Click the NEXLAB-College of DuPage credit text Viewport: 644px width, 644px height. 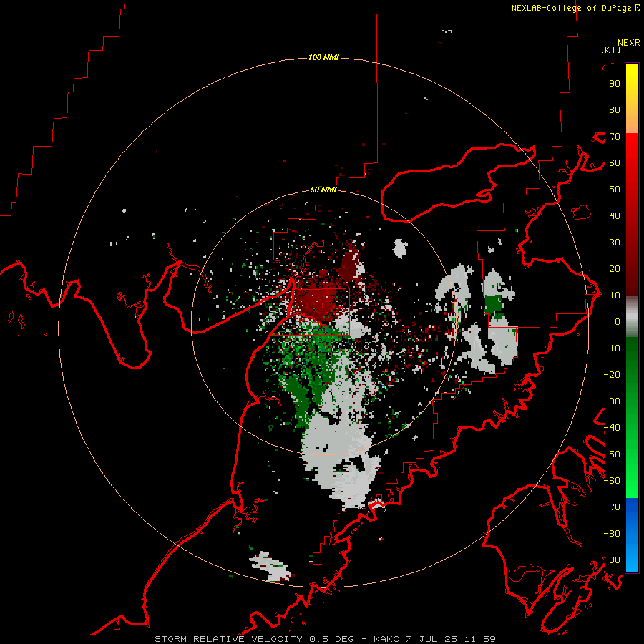575,8
